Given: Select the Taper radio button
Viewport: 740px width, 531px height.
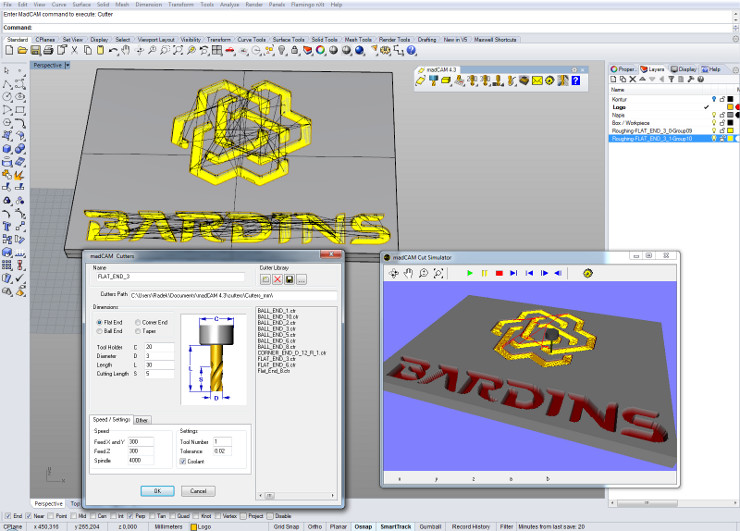Looking at the screenshot, I should 138,331.
